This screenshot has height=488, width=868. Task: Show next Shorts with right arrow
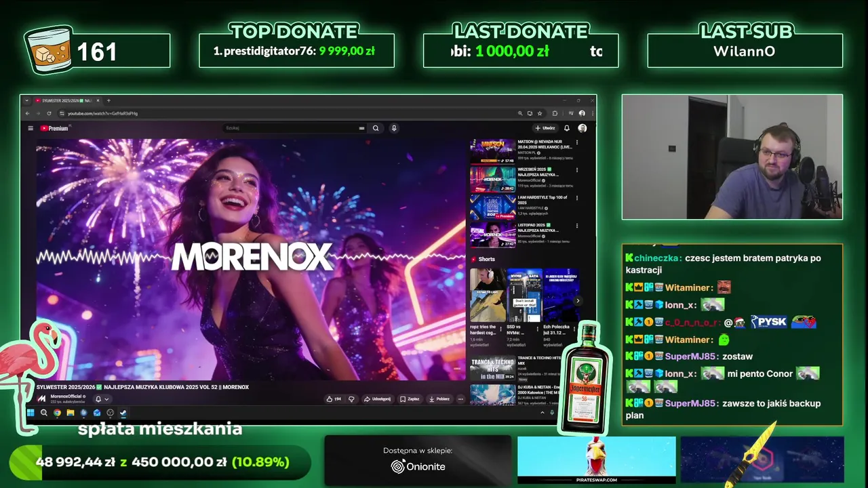pos(578,300)
